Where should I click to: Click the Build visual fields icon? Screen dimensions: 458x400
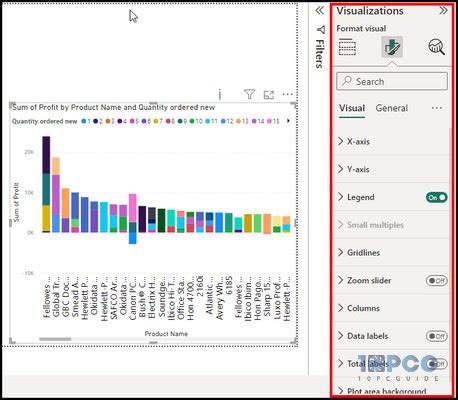pos(347,47)
